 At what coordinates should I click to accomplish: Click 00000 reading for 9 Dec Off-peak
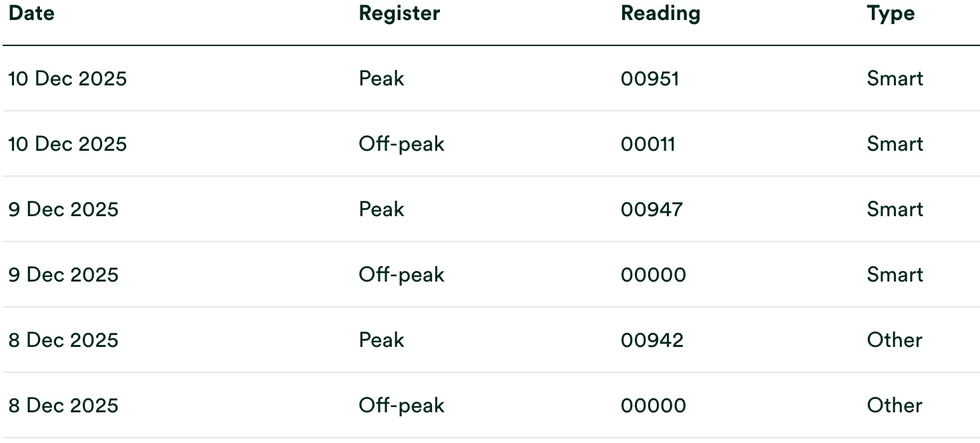pos(653,275)
